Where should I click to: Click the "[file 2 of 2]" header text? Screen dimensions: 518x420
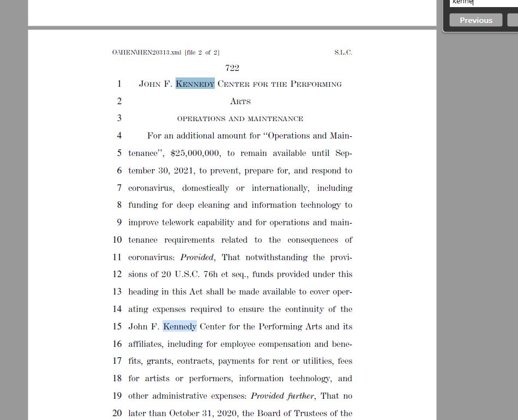click(202, 52)
